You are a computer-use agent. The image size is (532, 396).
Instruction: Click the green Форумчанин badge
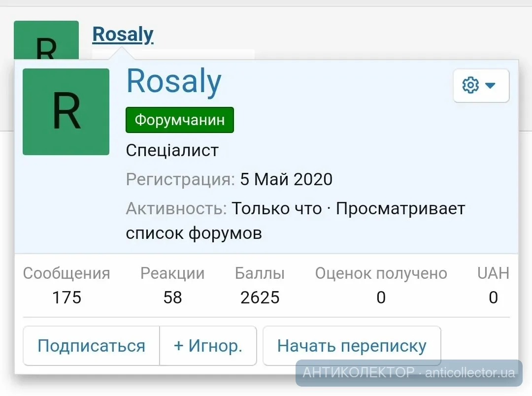(x=180, y=120)
